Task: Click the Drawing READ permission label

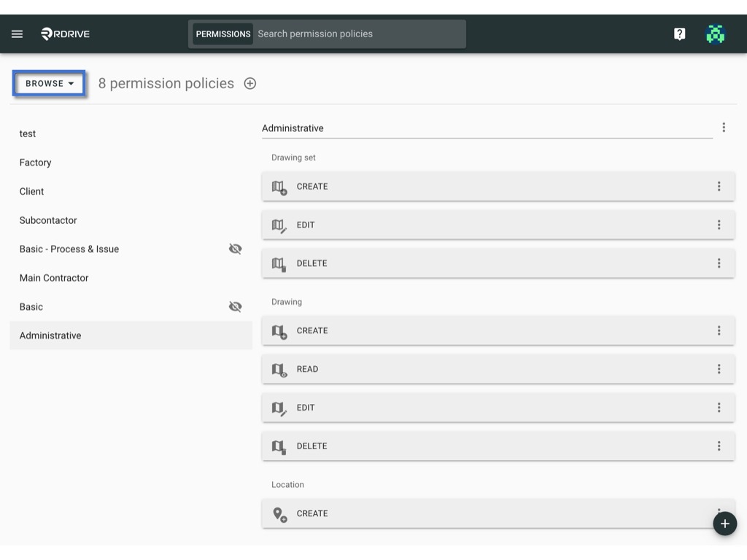Action: point(307,369)
